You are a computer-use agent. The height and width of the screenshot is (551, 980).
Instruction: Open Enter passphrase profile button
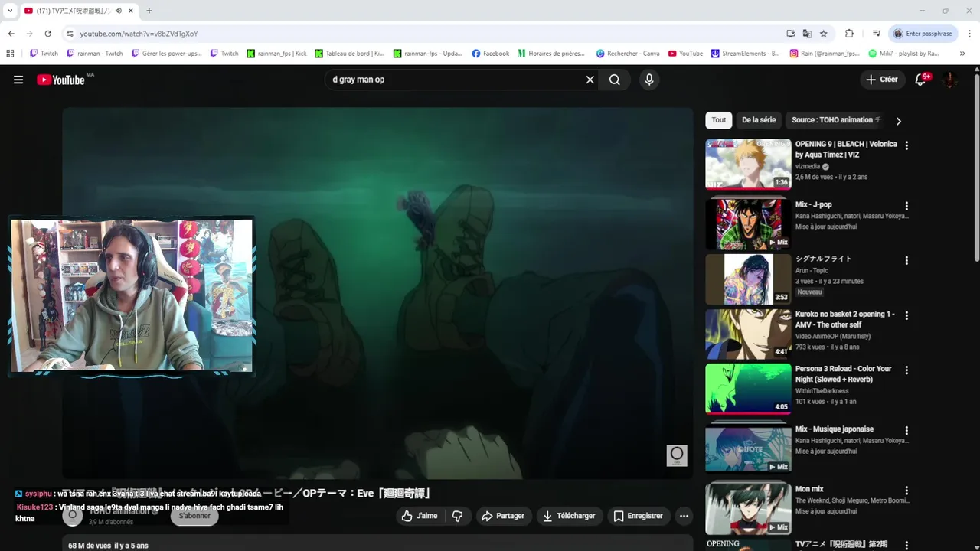coord(923,34)
